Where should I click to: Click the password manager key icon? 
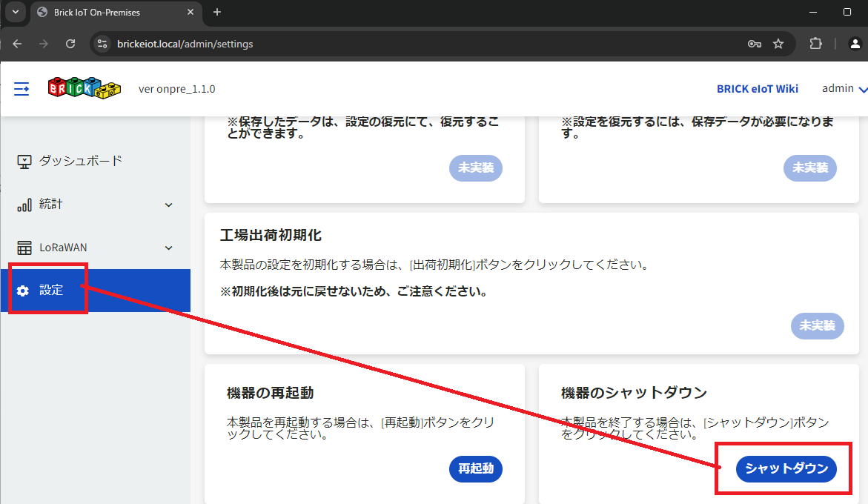click(755, 44)
